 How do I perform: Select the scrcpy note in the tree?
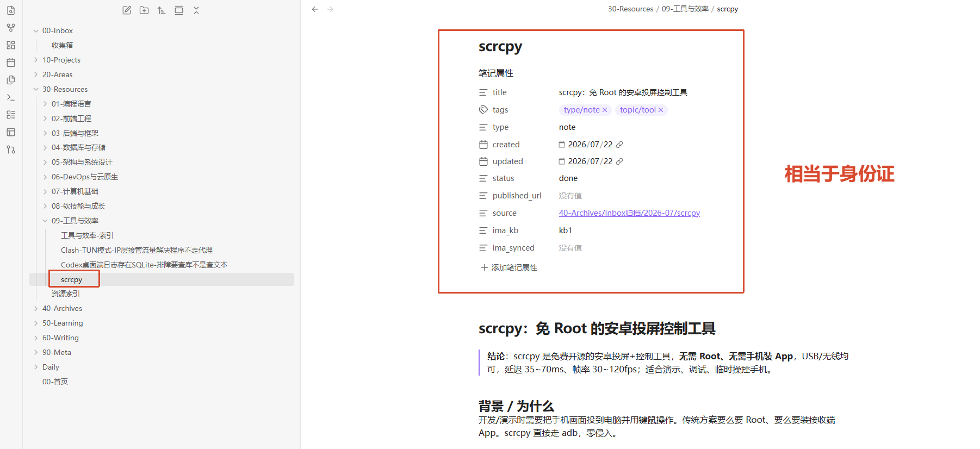[71, 279]
